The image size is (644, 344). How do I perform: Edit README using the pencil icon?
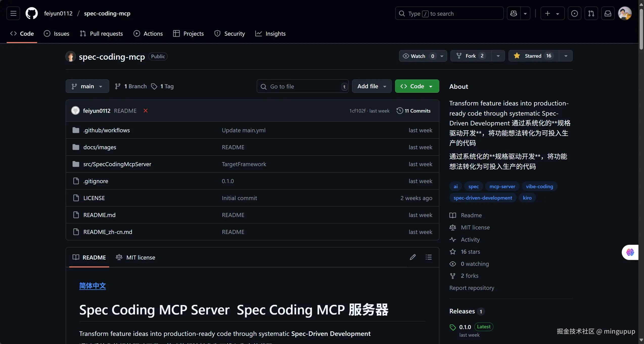click(x=413, y=257)
